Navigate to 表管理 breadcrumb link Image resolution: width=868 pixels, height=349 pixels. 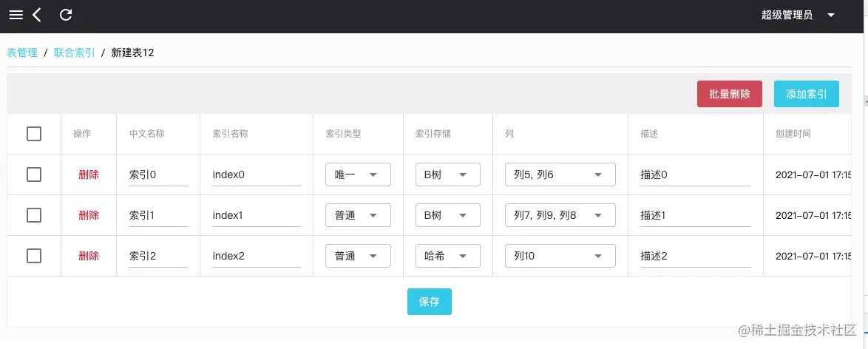tap(22, 52)
